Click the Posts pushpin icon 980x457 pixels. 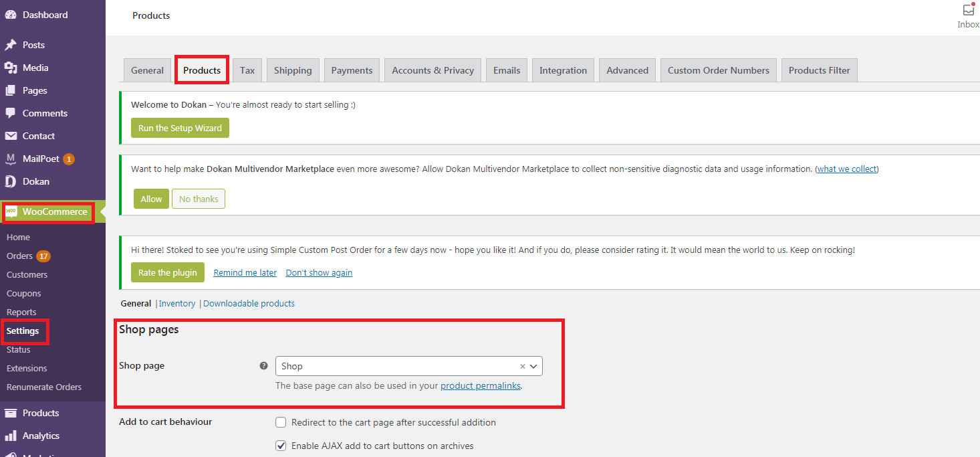tap(11, 45)
